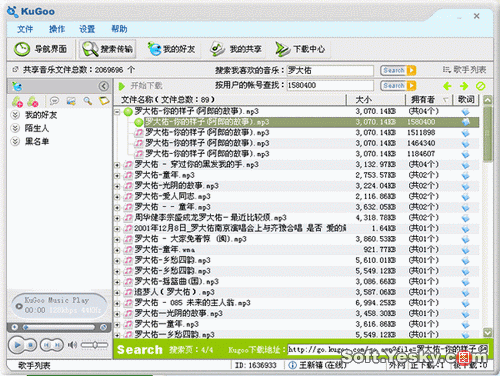Viewport: 500px width, 376px height.
Task: Click the green stop-search circle icon
Action: pos(480,86)
